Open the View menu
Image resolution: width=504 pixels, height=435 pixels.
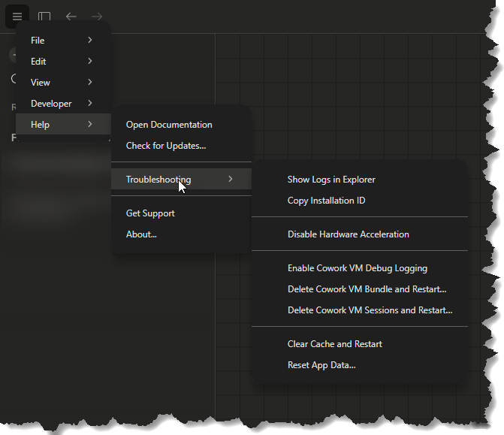(63, 83)
